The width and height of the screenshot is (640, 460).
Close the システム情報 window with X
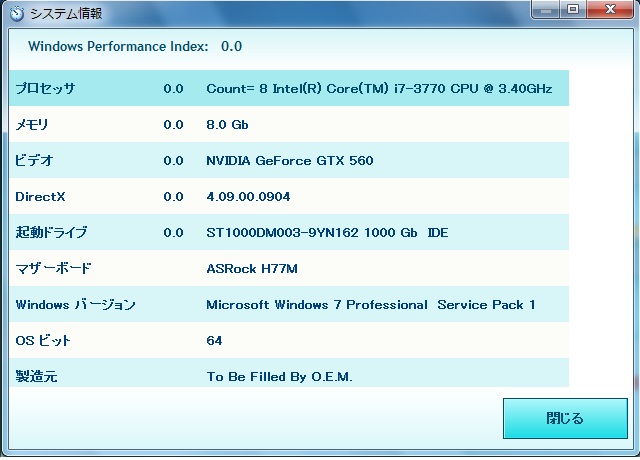coord(610,9)
